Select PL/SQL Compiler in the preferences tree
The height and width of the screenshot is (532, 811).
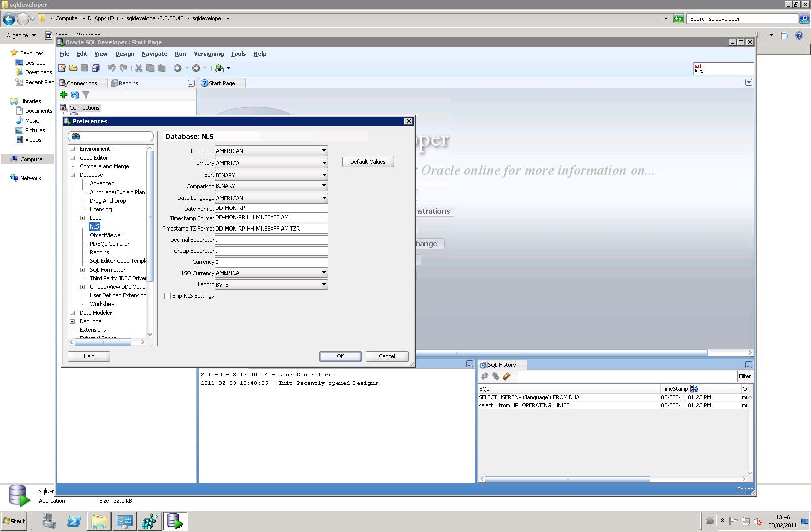pyautogui.click(x=109, y=244)
